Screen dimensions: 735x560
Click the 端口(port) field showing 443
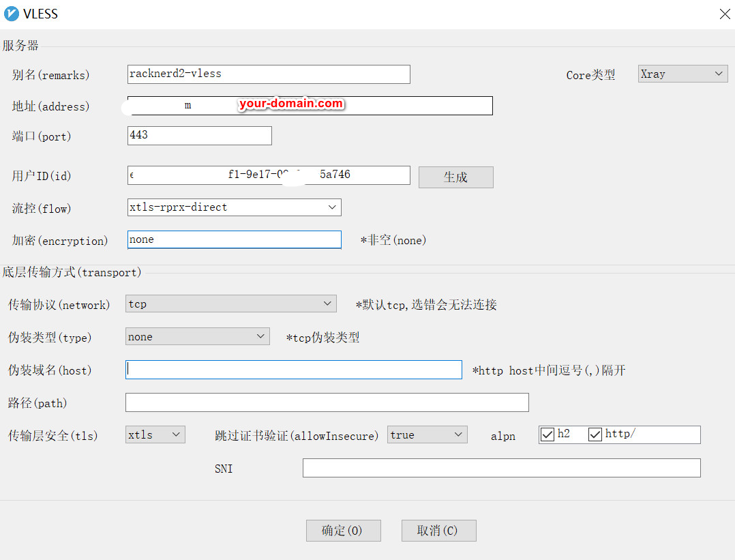tap(199, 136)
